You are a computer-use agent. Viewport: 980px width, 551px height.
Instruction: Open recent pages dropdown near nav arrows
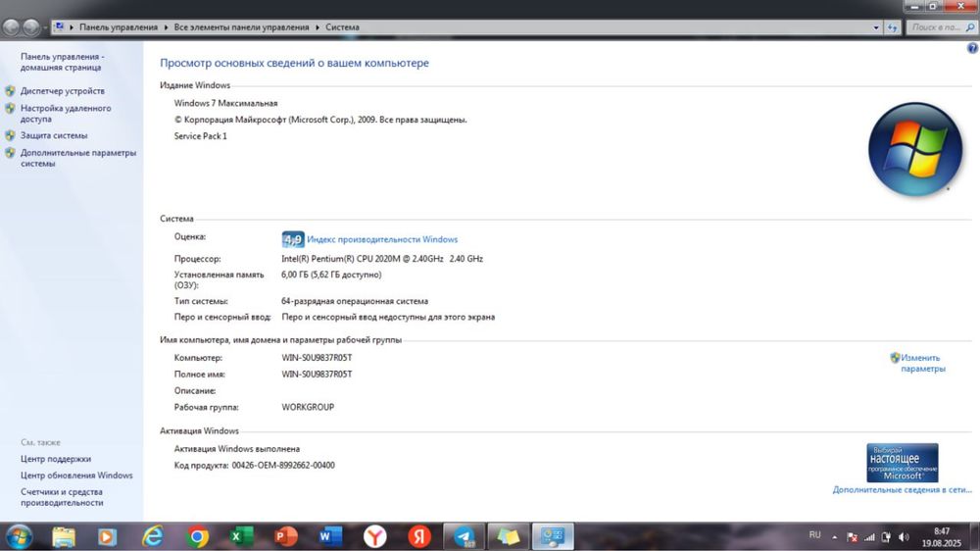click(45, 27)
